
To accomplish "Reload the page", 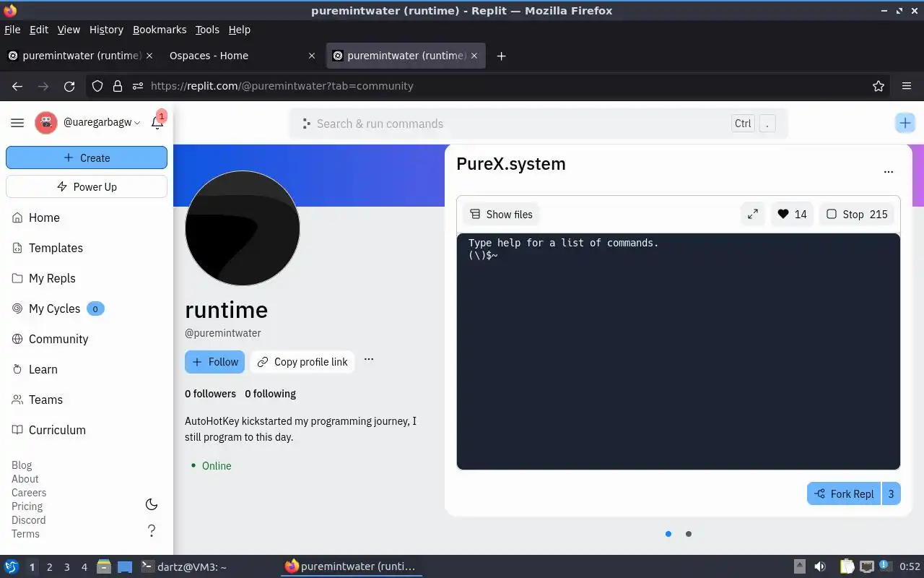I will coord(69,86).
